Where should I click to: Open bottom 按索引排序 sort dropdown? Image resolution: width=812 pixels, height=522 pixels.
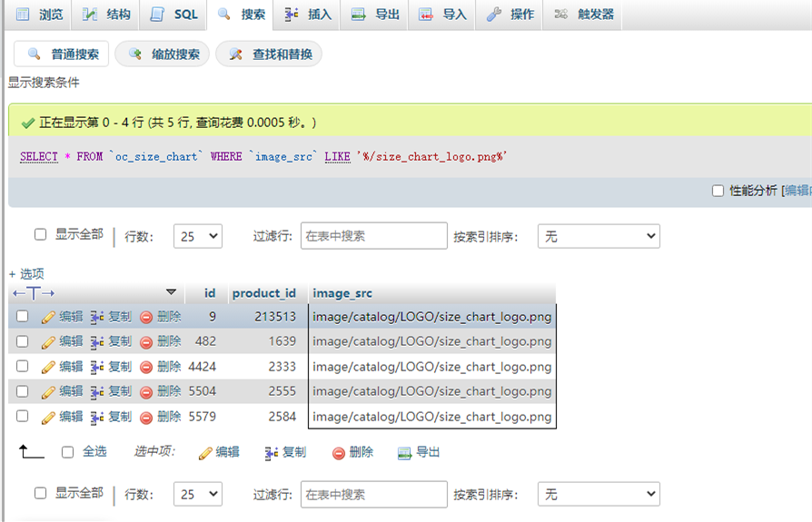coord(599,494)
